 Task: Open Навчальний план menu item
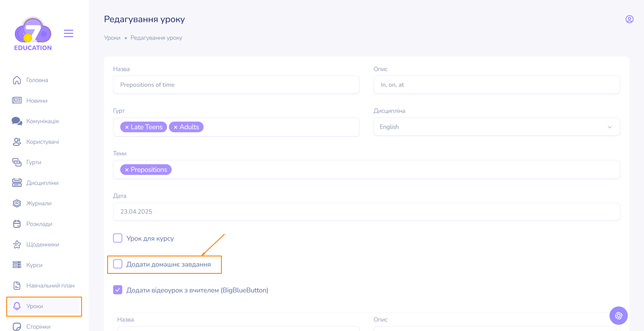pyautogui.click(x=50, y=286)
